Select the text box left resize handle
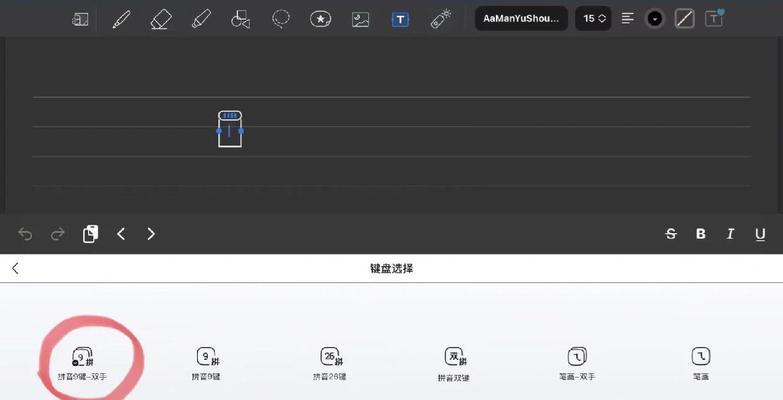This screenshot has height=400, width=783. point(219,131)
